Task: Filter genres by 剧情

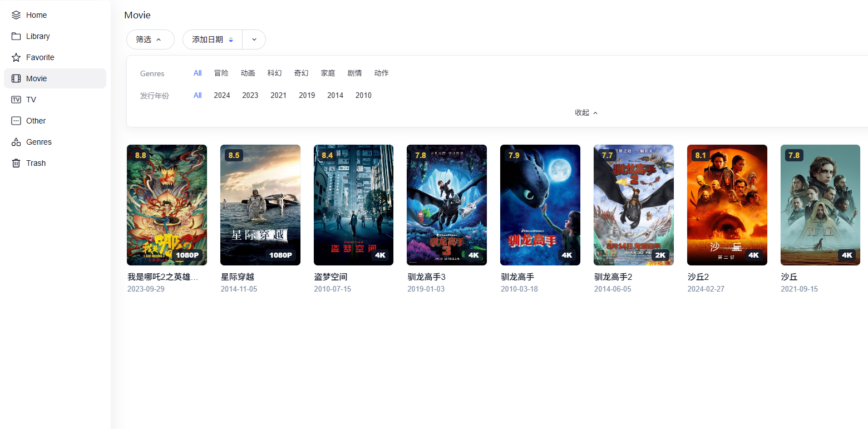Action: pos(355,73)
